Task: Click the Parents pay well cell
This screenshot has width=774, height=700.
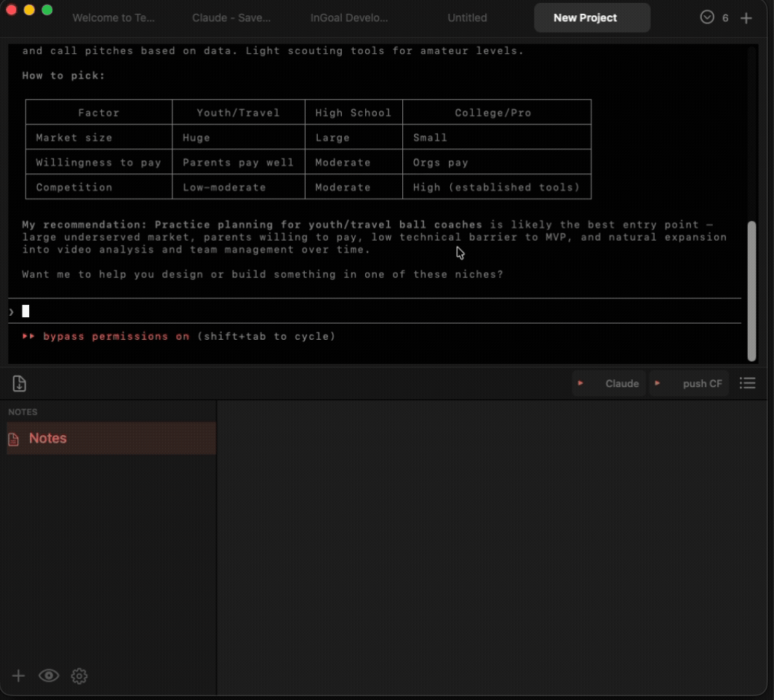Action: pos(238,162)
